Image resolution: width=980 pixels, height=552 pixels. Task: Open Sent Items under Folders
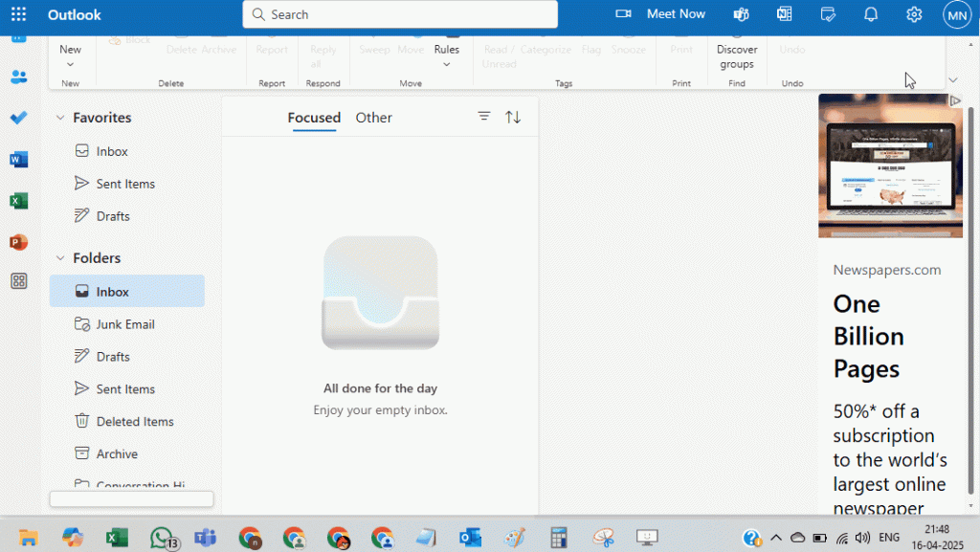[x=127, y=389]
